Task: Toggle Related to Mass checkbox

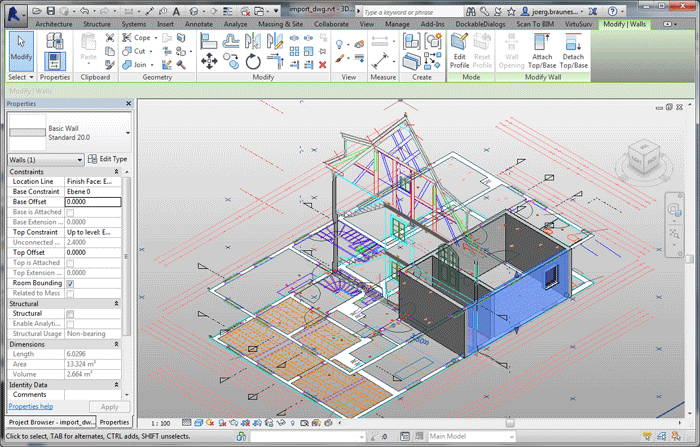Action: point(70,294)
